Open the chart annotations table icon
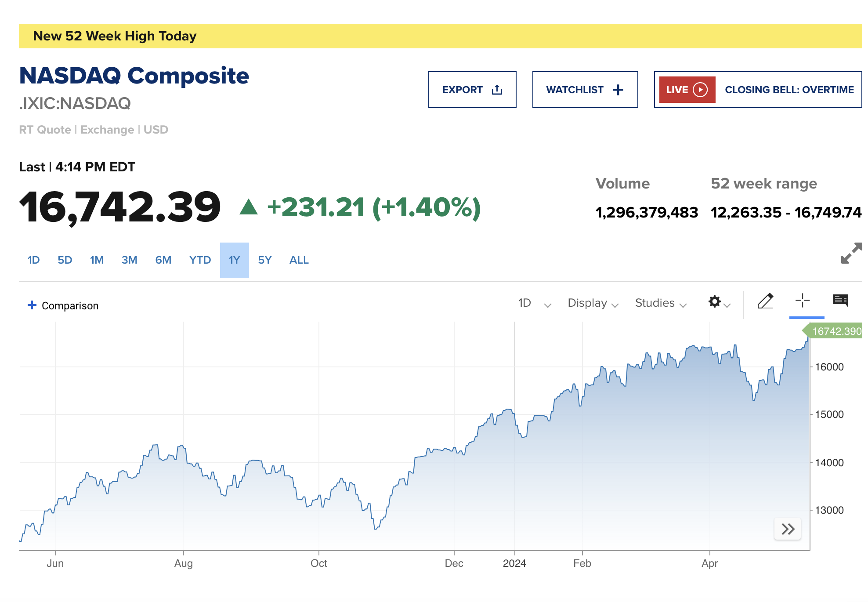 coord(840,301)
